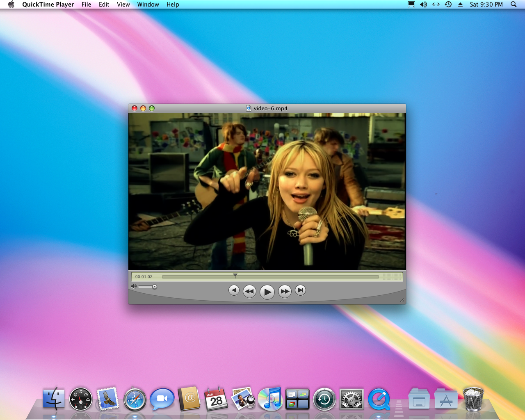Open the Help menu
Image resolution: width=525 pixels, height=420 pixels.
click(x=173, y=5)
